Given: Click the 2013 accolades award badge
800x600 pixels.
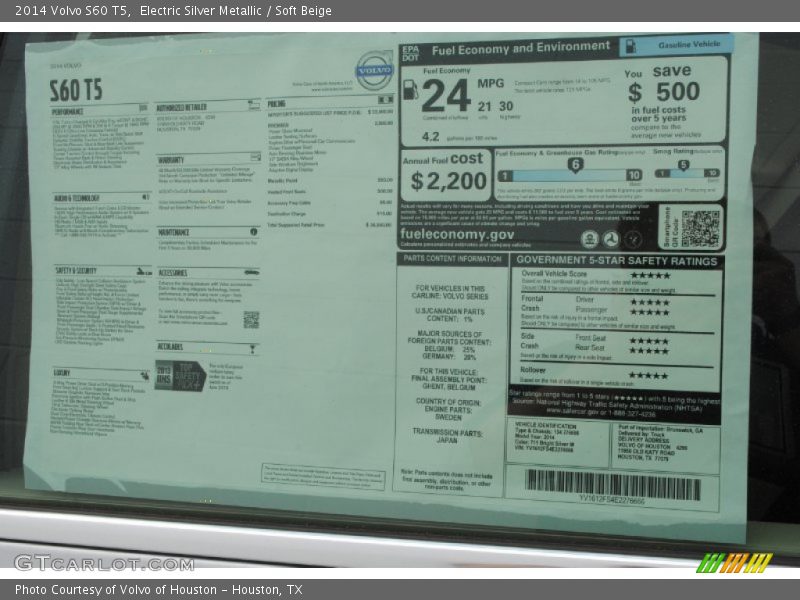Looking at the screenshot, I should click(x=180, y=375).
